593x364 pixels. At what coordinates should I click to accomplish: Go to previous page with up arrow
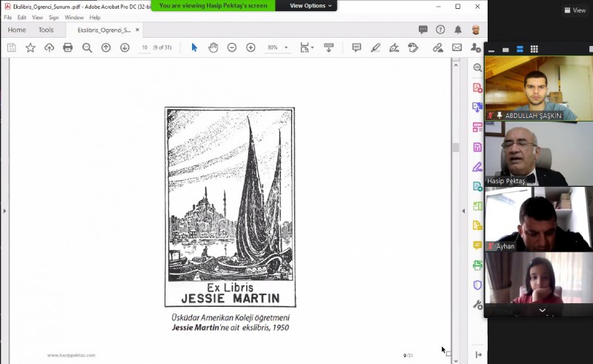click(x=106, y=47)
